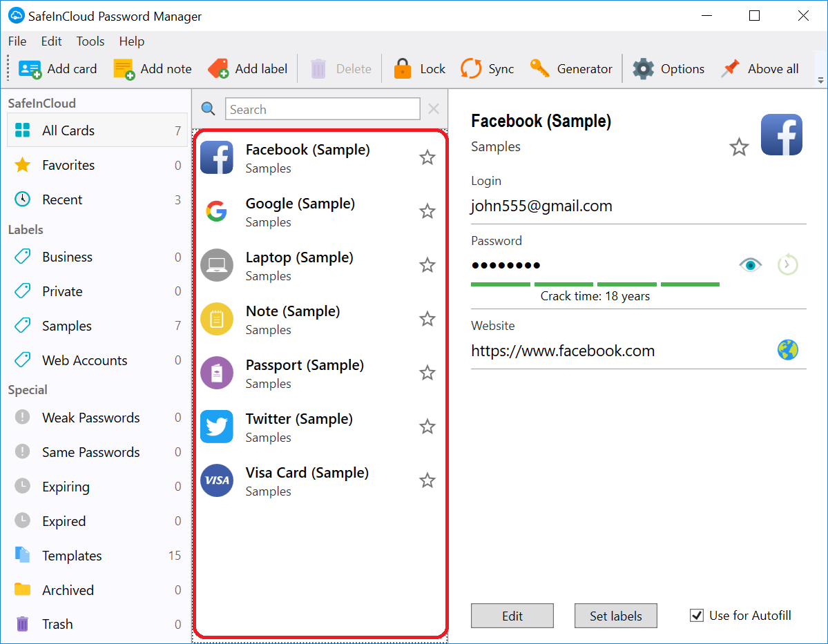Click the Visa card icon
Screen dimensions: 828x644
[217, 480]
